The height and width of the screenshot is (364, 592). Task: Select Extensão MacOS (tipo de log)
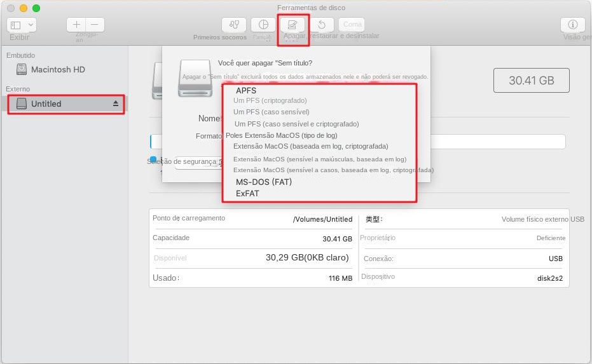281,135
